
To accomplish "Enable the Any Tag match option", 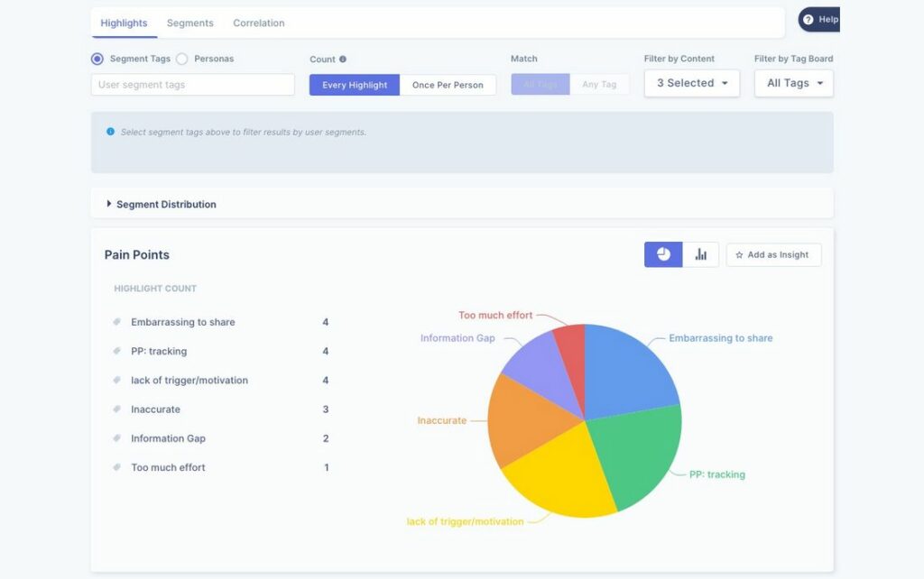I will (600, 83).
